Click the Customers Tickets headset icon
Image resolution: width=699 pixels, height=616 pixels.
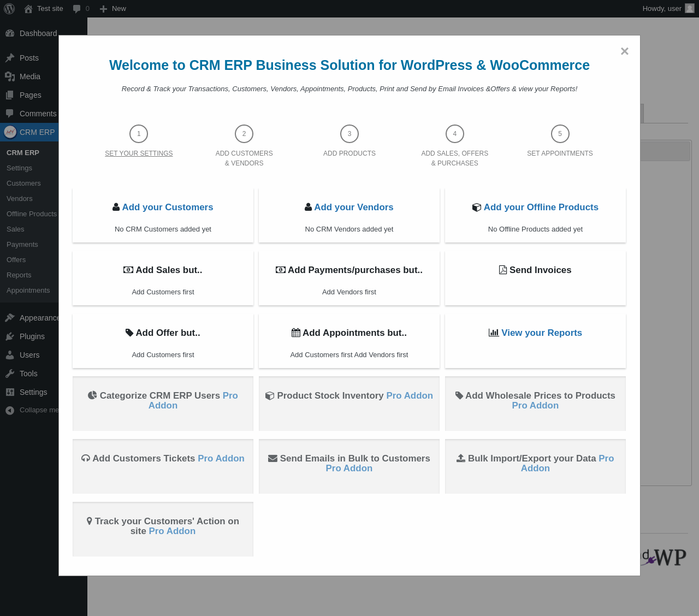86,458
